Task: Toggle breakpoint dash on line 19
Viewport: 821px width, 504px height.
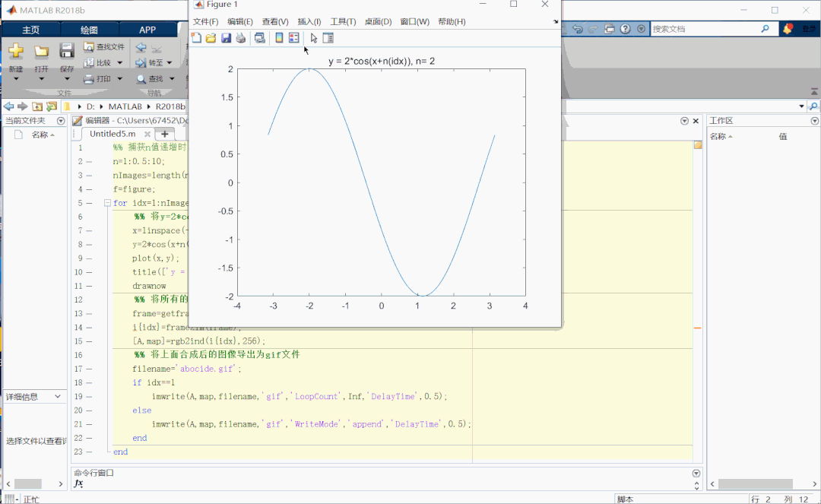Action: [x=89, y=397]
